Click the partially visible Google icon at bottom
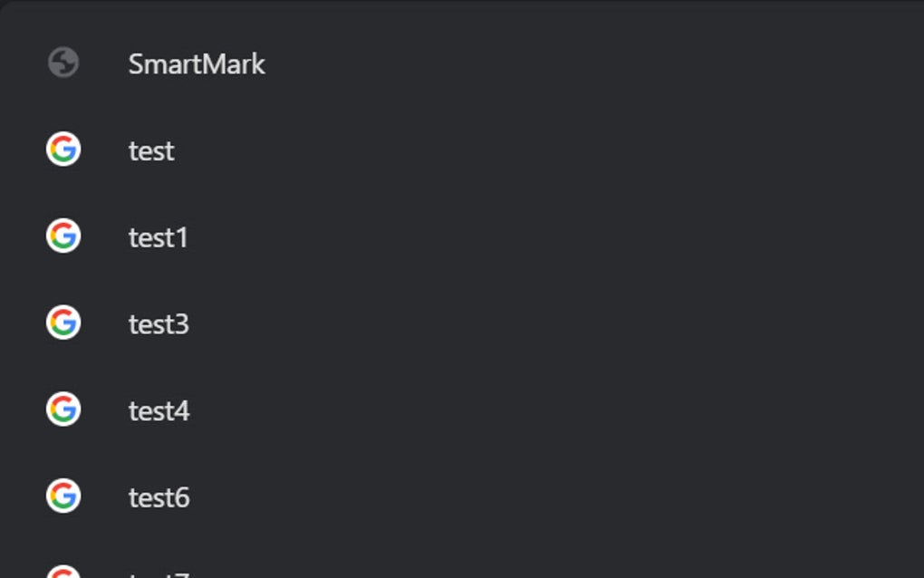Screen dimensions: 924x578 (63, 572)
